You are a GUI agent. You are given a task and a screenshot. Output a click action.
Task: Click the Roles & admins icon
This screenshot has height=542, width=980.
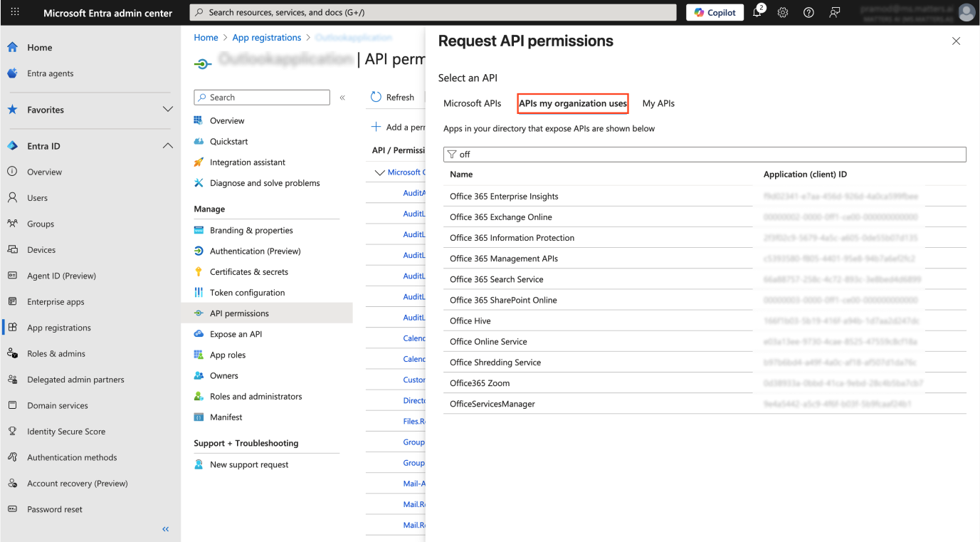12,354
